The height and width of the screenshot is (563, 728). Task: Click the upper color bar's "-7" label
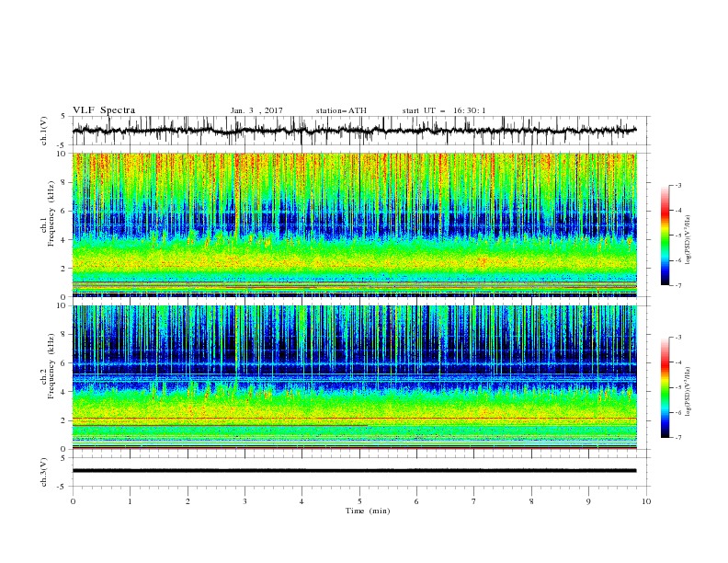[x=677, y=285]
